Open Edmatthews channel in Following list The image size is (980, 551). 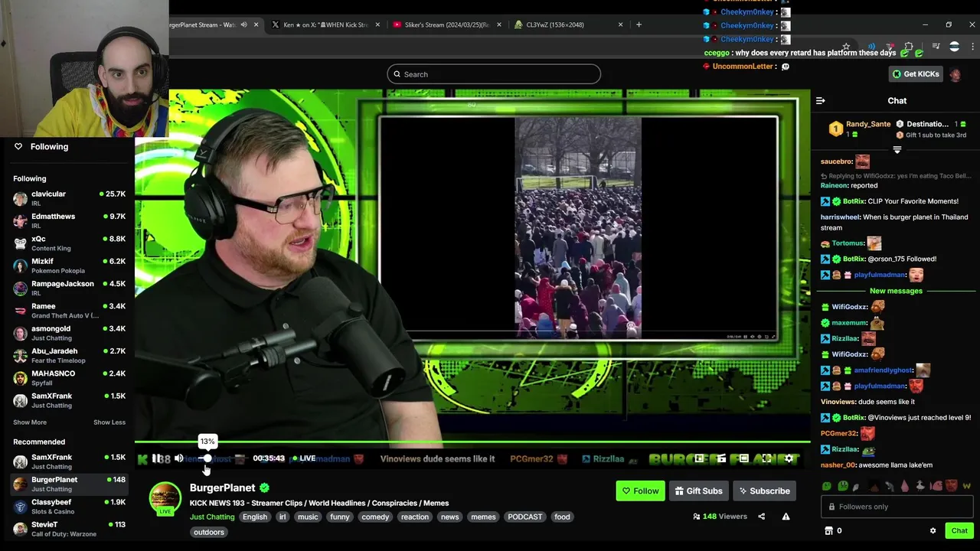(x=69, y=220)
